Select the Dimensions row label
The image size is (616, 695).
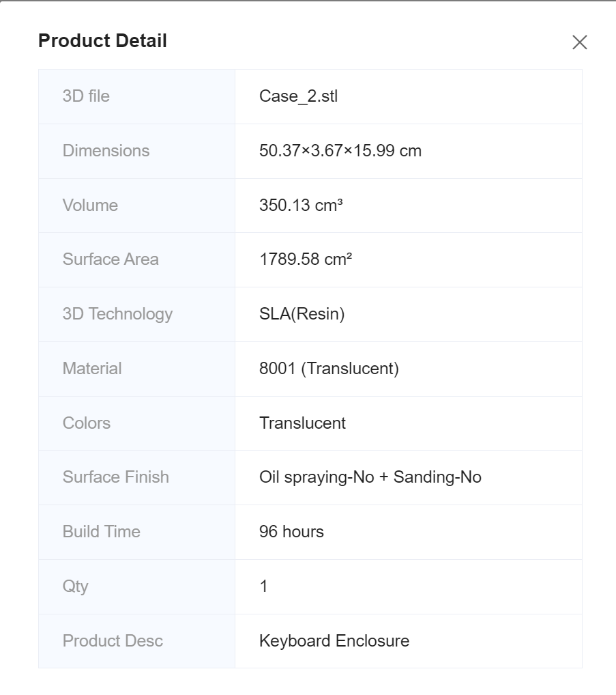tap(106, 151)
